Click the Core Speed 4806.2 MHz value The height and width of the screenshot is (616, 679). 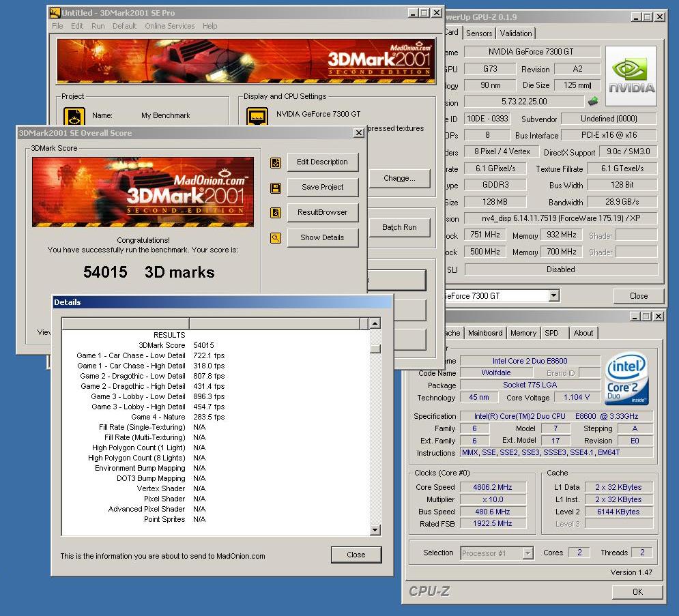[x=493, y=487]
